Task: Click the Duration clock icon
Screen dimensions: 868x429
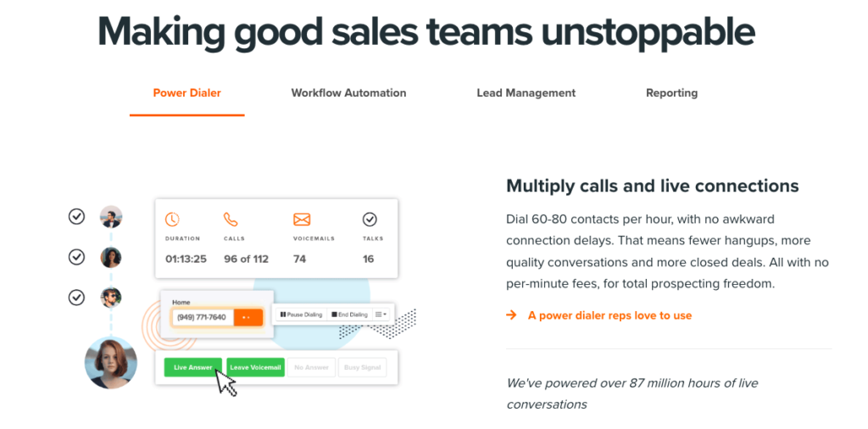Action: point(172,220)
